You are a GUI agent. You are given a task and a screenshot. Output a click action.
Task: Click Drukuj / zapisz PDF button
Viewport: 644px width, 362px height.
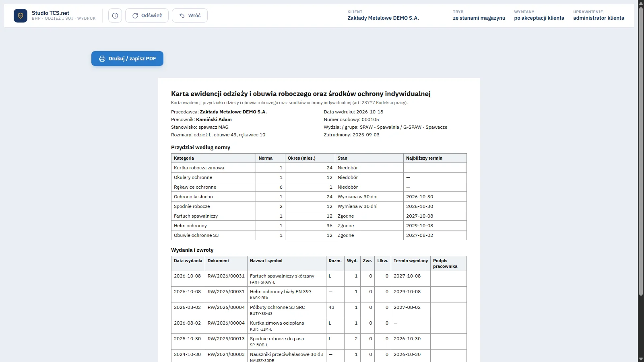tap(127, 58)
